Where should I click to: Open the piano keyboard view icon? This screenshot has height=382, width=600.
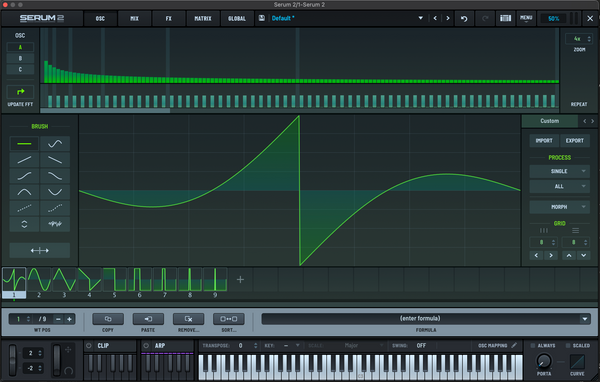pyautogui.click(x=505, y=18)
